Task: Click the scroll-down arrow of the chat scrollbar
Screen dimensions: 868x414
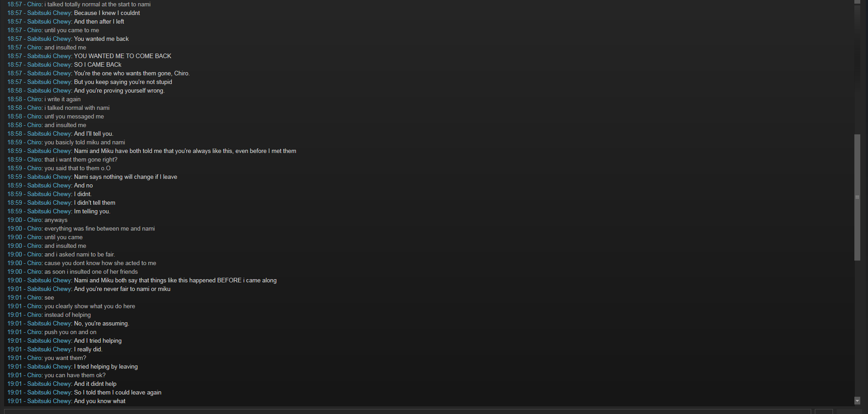Action: [x=857, y=401]
